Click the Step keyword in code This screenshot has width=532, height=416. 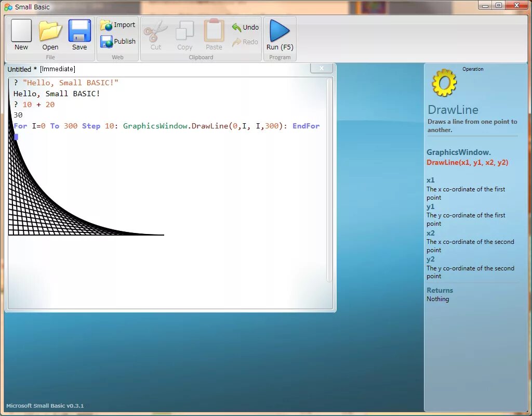tap(91, 126)
